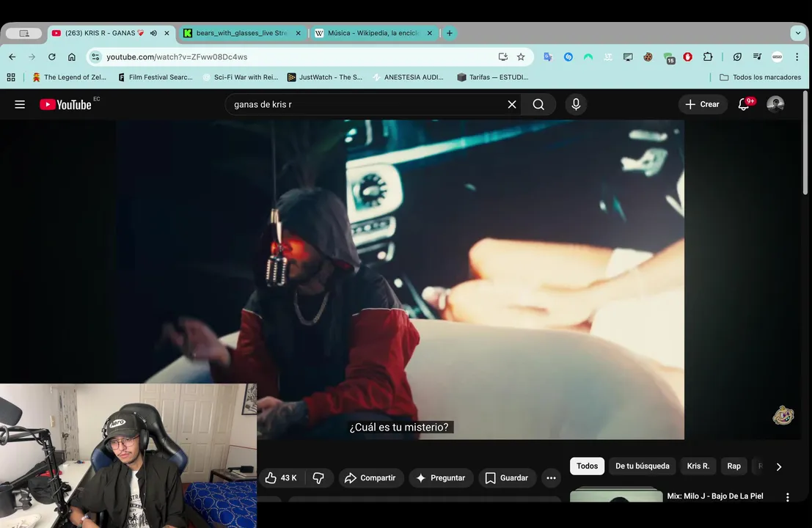Image resolution: width=812 pixels, height=528 pixels.
Task: Show more filter chips with arrow
Action: [779, 467]
